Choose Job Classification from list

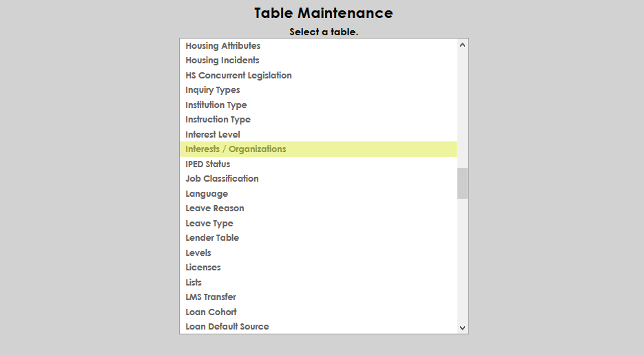[222, 179]
